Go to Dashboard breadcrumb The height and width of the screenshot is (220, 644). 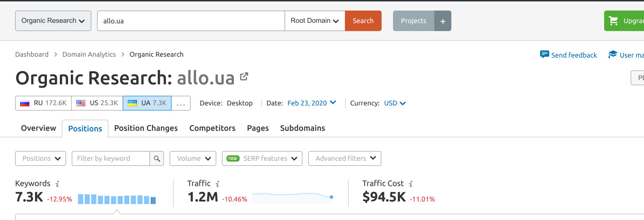32,54
